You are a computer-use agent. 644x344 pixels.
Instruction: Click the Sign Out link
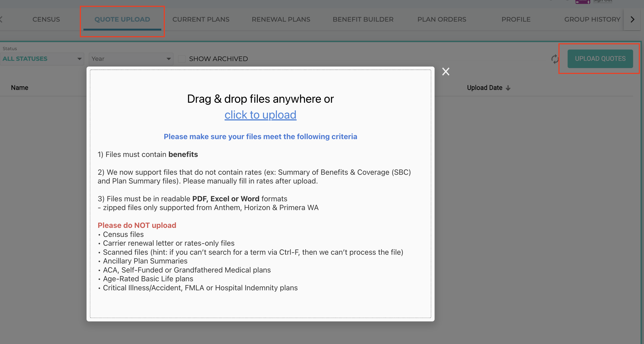[x=602, y=1]
